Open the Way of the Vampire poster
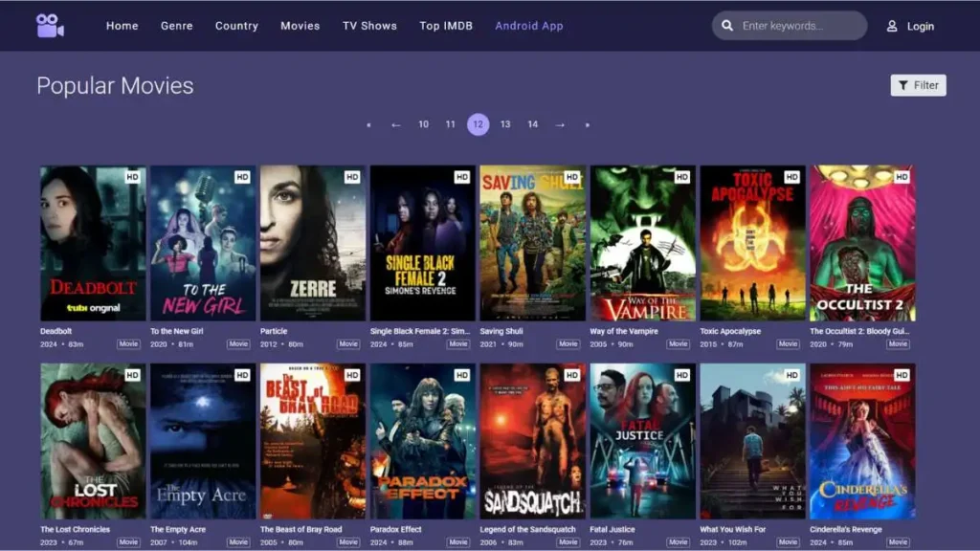Screen dimensions: 980x551 click(x=643, y=243)
